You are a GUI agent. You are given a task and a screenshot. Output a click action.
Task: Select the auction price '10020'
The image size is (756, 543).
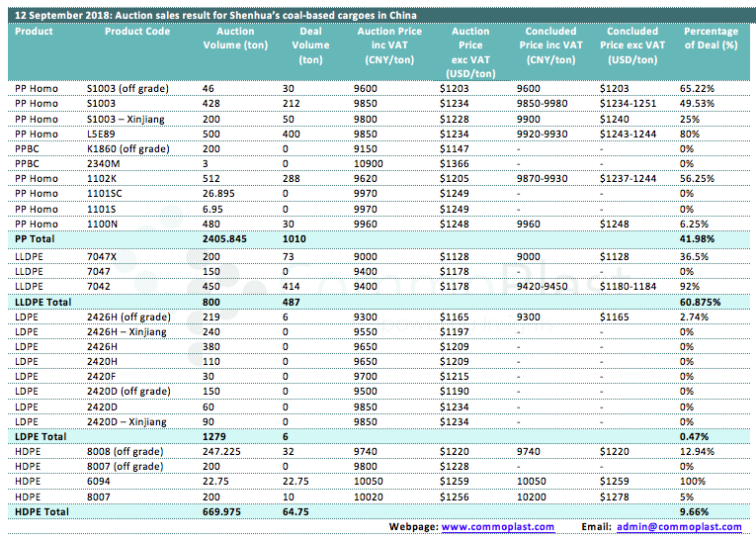tap(369, 498)
